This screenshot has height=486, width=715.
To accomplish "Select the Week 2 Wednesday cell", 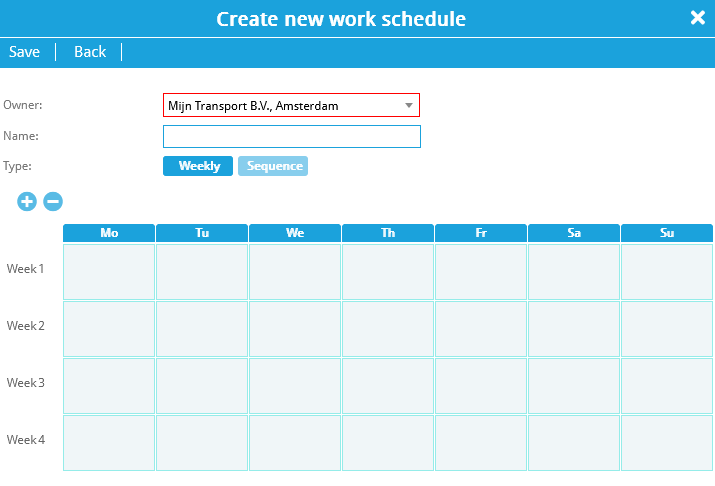I will [295, 329].
